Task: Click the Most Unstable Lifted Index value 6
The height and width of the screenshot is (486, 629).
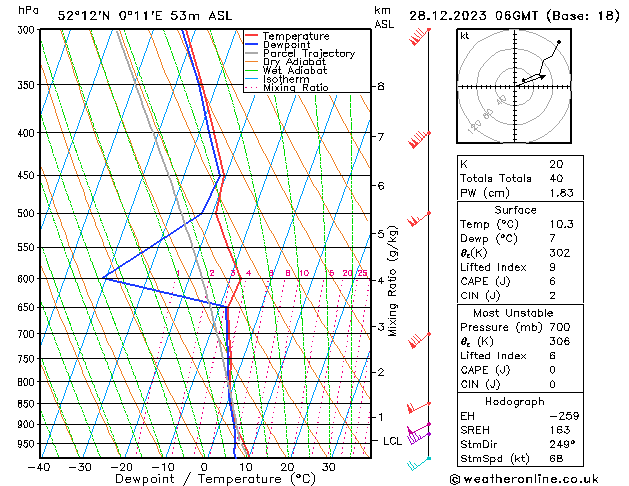Action: 552,356
